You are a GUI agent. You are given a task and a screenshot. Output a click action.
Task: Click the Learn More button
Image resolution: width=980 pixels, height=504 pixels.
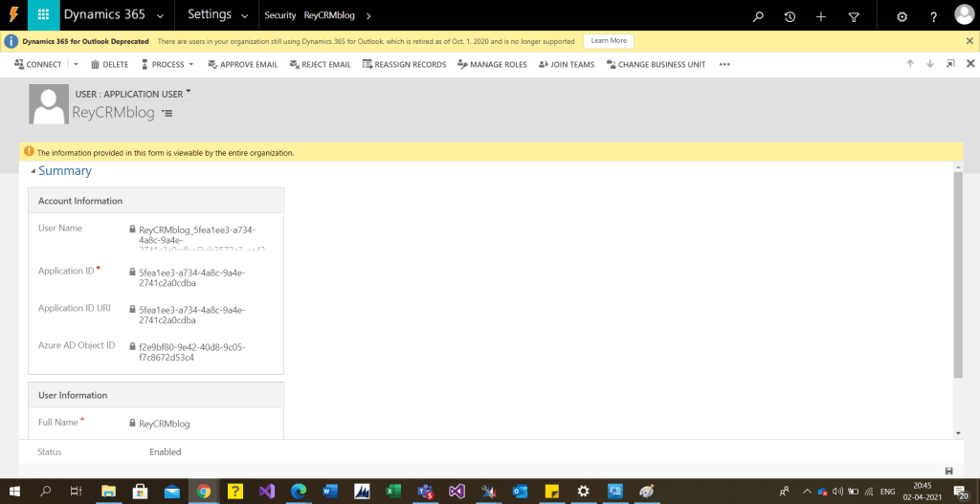609,41
